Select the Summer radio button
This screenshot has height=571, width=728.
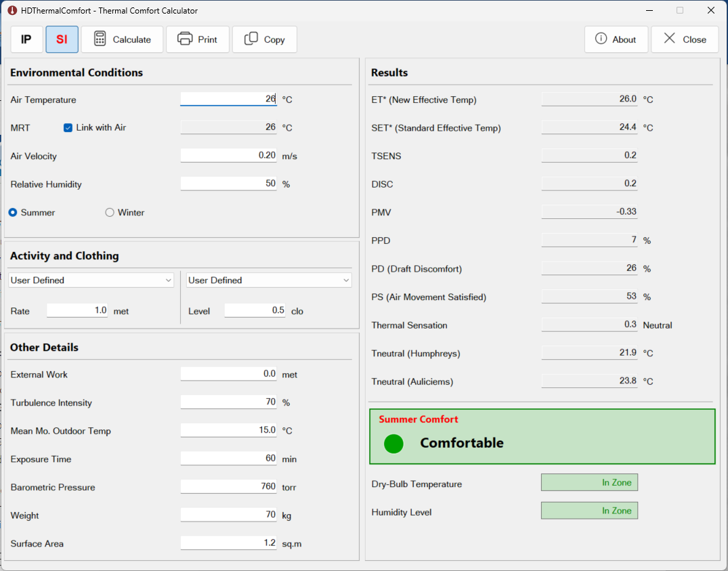[x=13, y=213]
